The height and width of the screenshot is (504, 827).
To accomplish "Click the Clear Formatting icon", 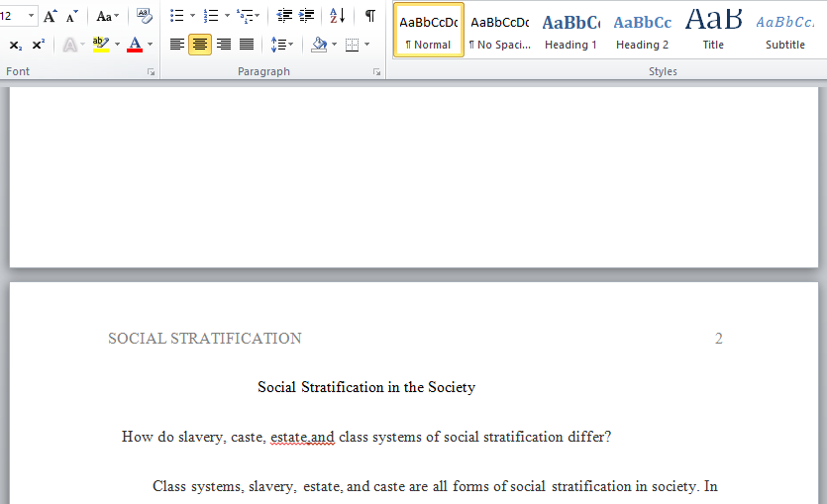I will [144, 17].
